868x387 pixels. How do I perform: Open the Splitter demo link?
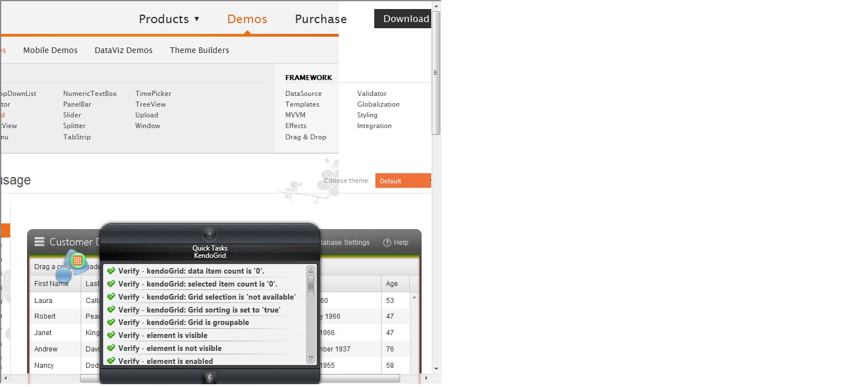click(x=74, y=126)
